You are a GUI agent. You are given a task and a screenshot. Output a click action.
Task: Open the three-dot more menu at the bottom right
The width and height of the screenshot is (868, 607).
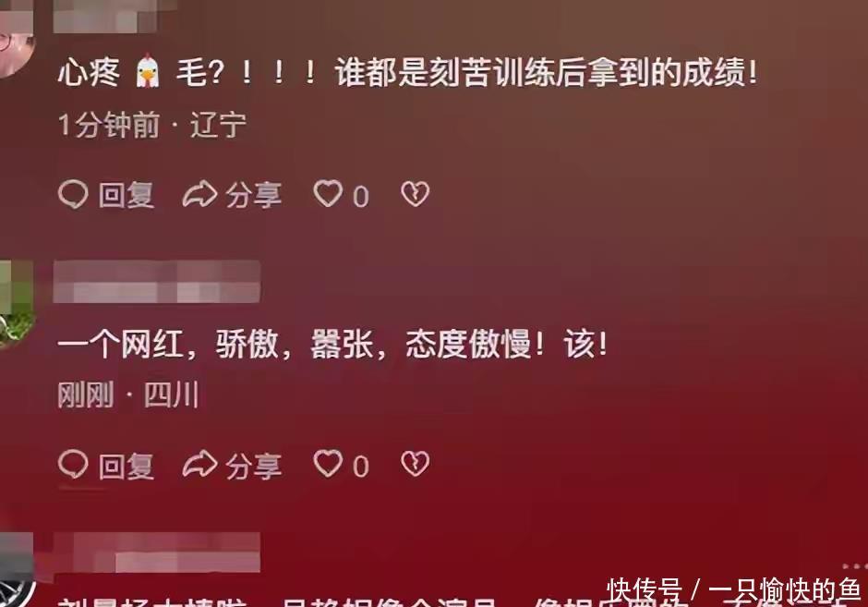(853, 566)
